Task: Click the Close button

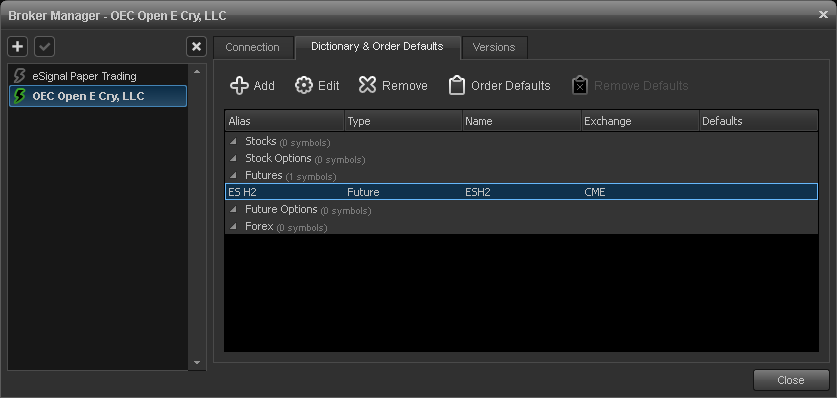Action: pyautogui.click(x=791, y=380)
